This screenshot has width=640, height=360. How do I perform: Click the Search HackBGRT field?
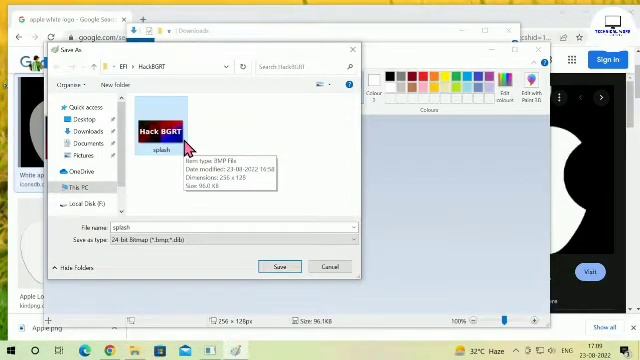pyautogui.click(x=305, y=67)
